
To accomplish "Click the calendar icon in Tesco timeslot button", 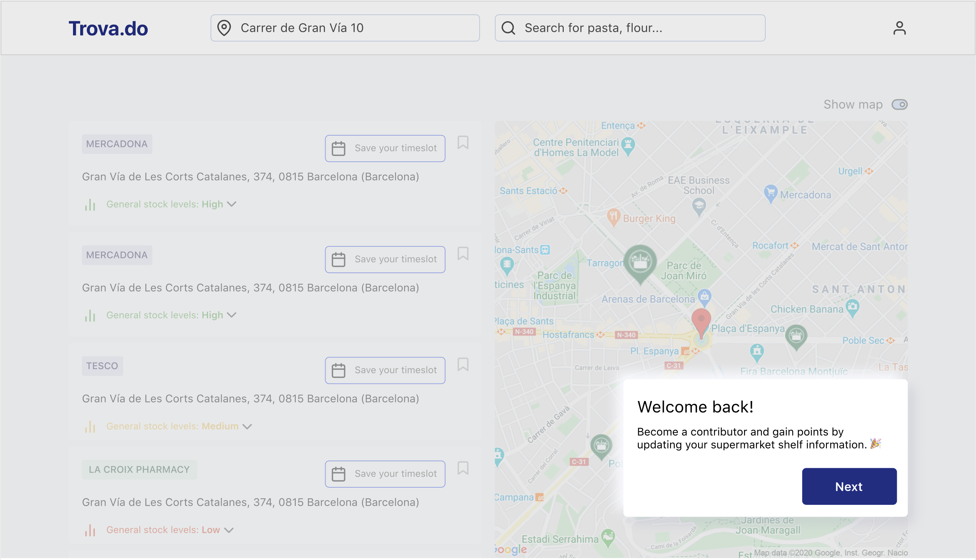I will 338,370.
